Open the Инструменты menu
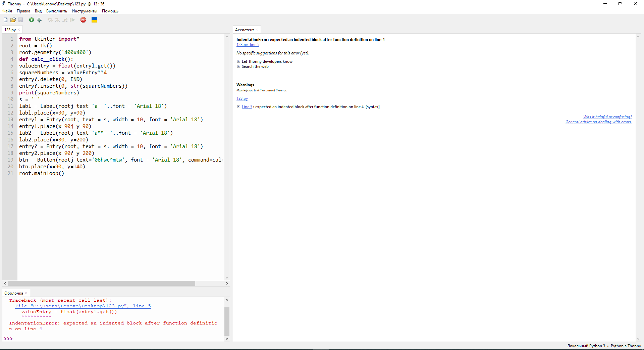Image resolution: width=644 pixels, height=350 pixels. coord(85,11)
